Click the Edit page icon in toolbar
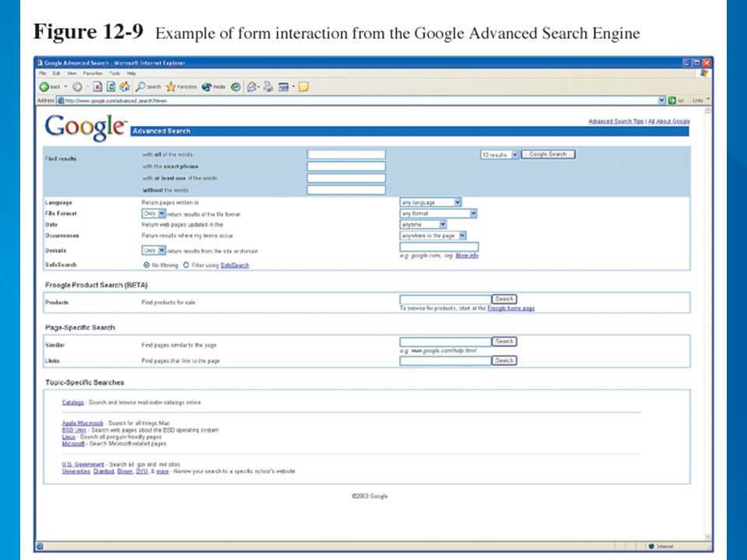The height and width of the screenshot is (560, 747). [x=283, y=86]
